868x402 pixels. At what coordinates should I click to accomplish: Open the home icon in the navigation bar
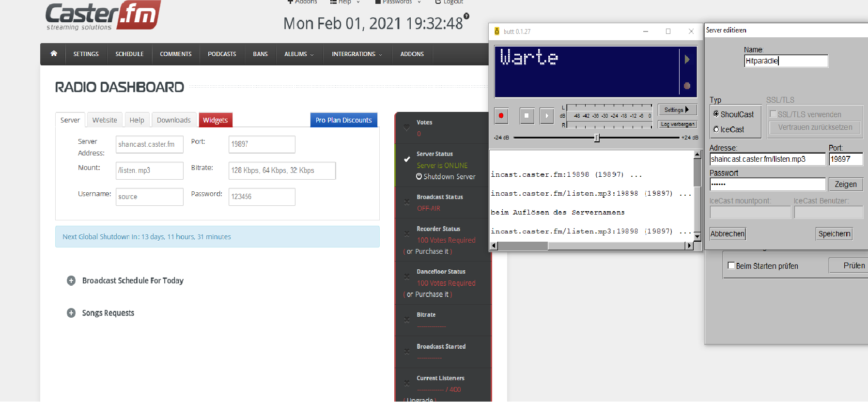coord(54,54)
